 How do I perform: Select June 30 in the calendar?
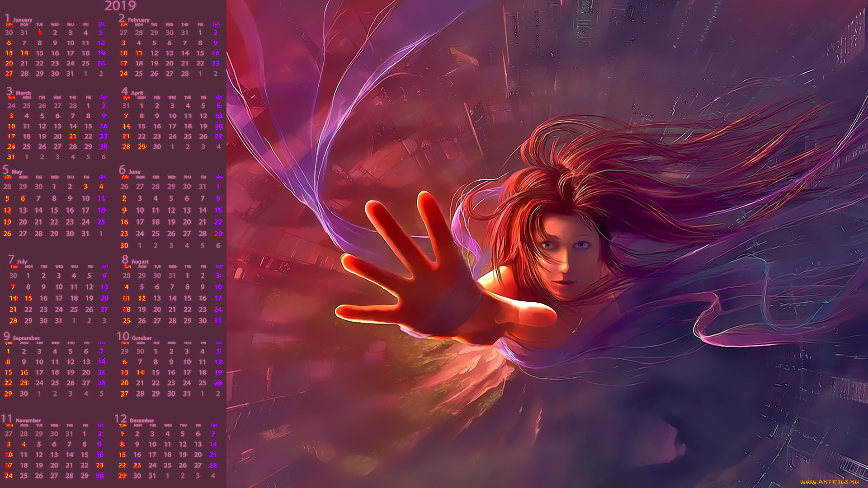(124, 246)
